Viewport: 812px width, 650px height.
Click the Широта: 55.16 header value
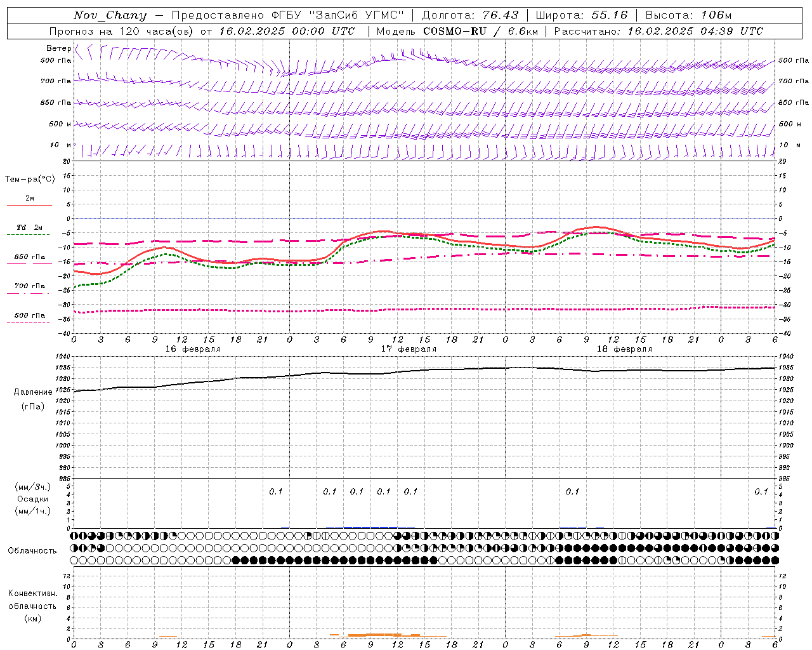click(x=582, y=15)
